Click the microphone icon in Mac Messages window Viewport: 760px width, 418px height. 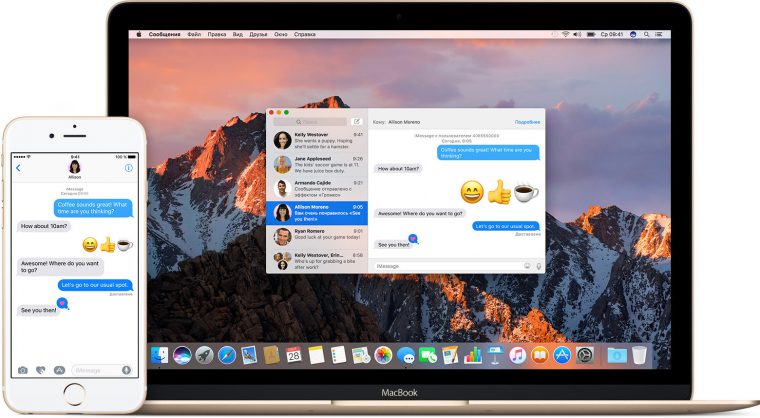[x=538, y=266]
